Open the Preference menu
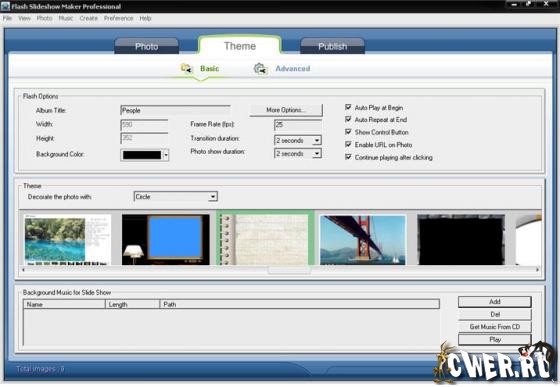The width and height of the screenshot is (560, 387). tap(119, 18)
